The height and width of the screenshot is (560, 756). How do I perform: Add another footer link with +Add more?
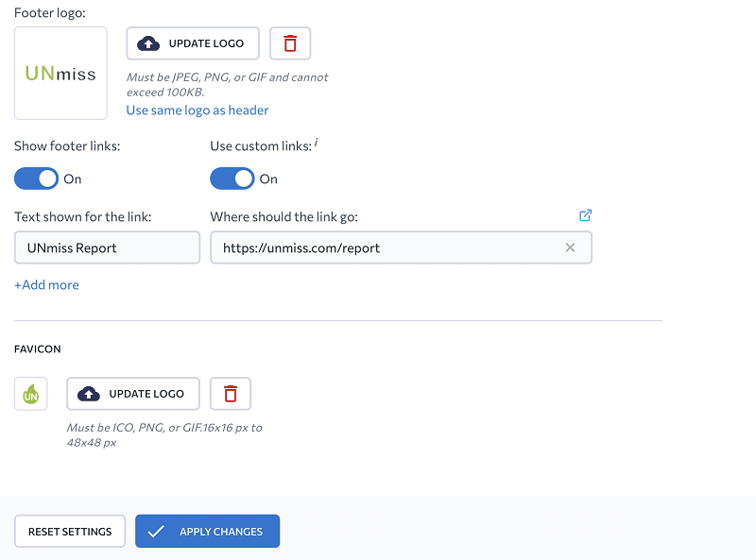46,285
